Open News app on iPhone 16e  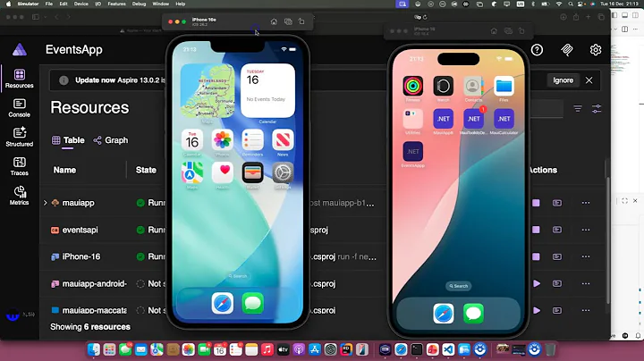tap(283, 140)
